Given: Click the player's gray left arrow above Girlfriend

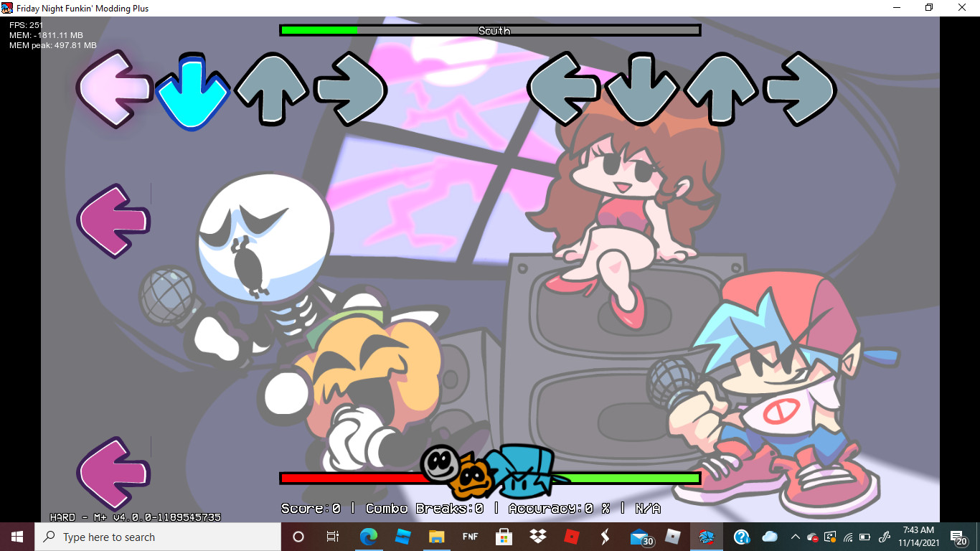Looking at the screenshot, I should (x=563, y=89).
